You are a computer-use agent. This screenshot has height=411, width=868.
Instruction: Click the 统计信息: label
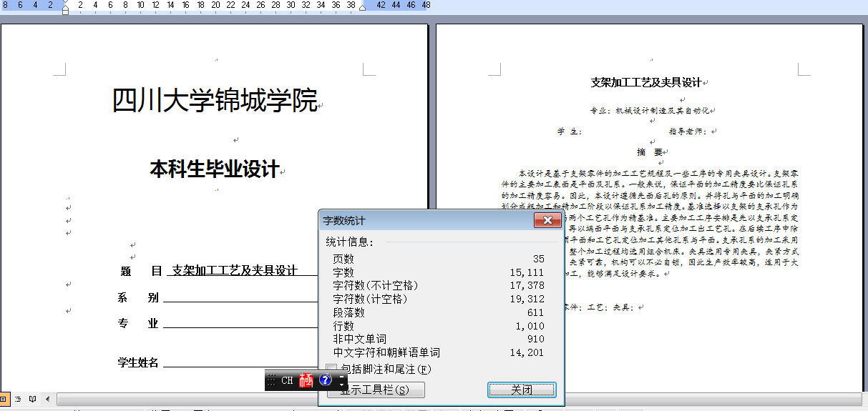(350, 242)
